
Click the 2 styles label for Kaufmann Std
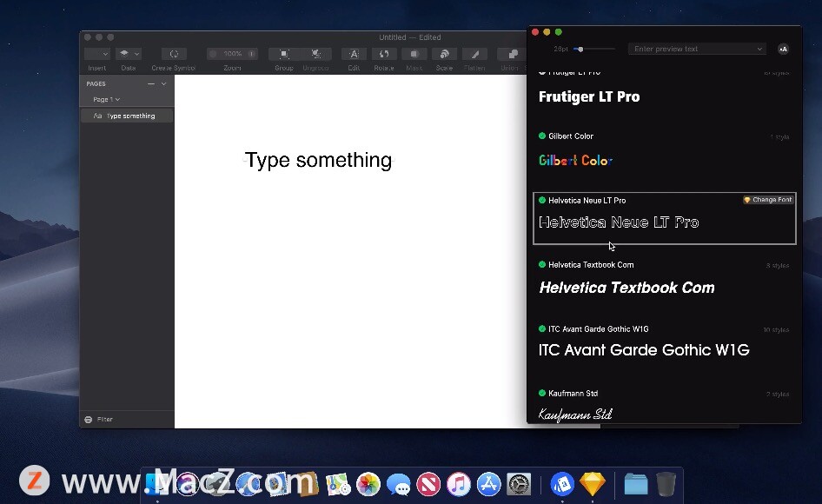[778, 394]
